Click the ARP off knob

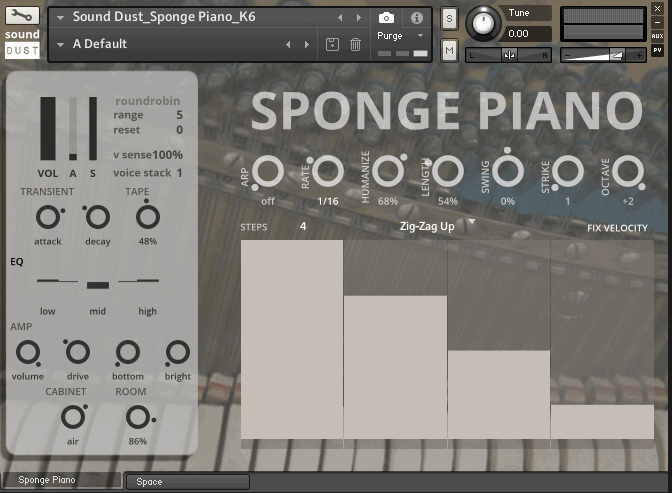(x=267, y=171)
